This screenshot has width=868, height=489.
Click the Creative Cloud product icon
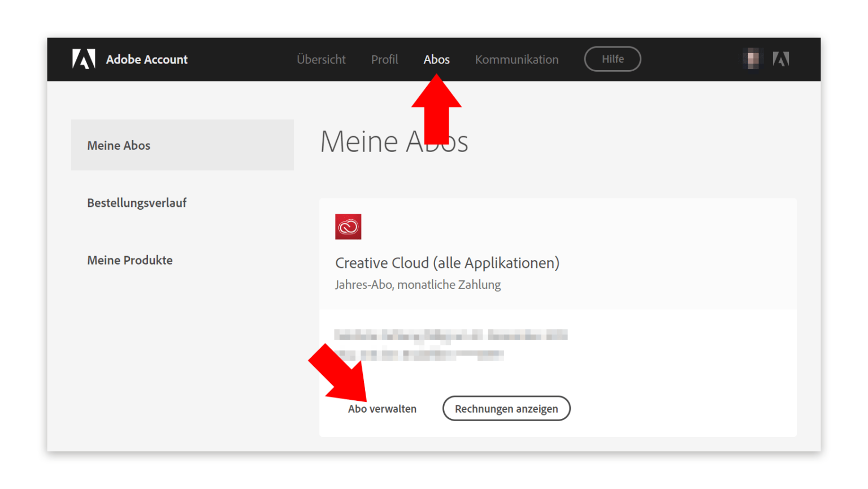click(348, 227)
